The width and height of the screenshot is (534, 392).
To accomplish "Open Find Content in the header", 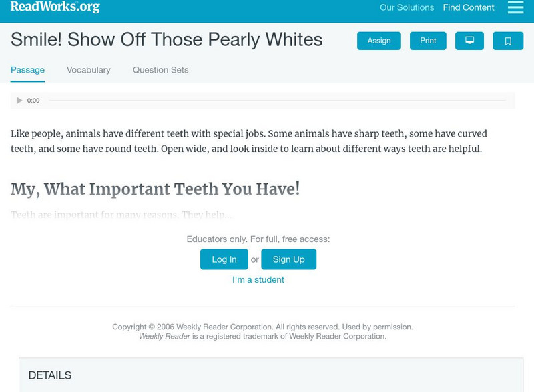I will click(469, 8).
